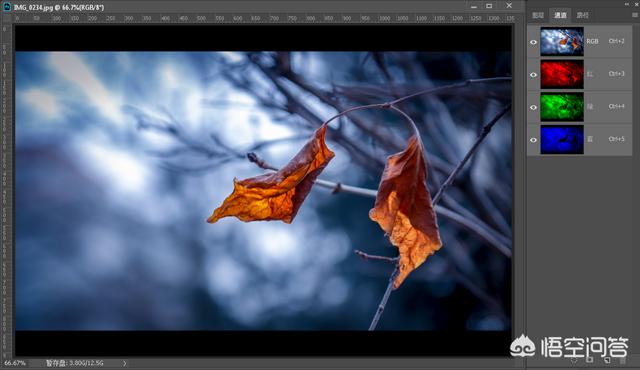Screen dimensions: 640x370
Task: Click the RGB channel name label
Action: pyautogui.click(x=592, y=42)
